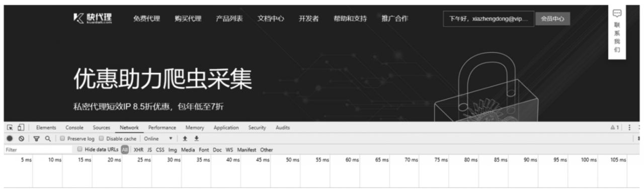Open 购买代理 navigation link
Viewport: 644px width, 193px height.
[188, 19]
